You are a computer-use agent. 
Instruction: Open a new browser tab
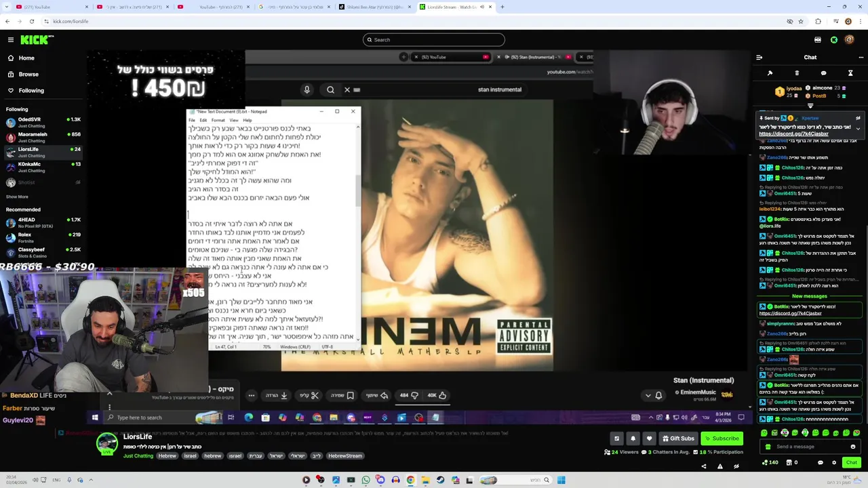coord(502,7)
